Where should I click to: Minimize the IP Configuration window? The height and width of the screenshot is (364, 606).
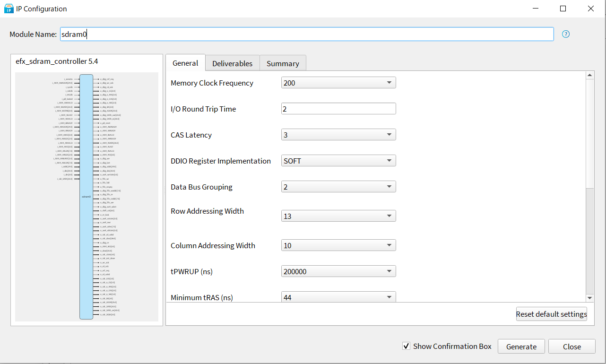(536, 9)
